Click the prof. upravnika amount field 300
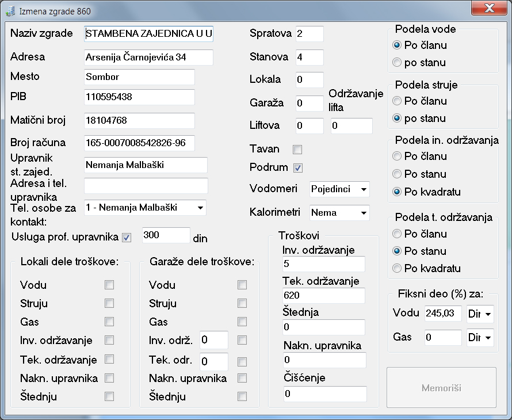The height and width of the screenshot is (420, 512). coord(166,235)
